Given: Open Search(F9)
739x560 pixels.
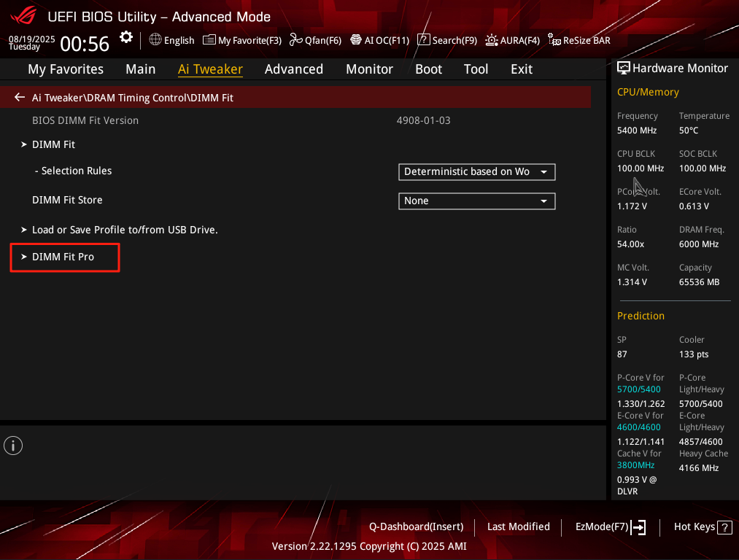Looking at the screenshot, I should coord(454,41).
